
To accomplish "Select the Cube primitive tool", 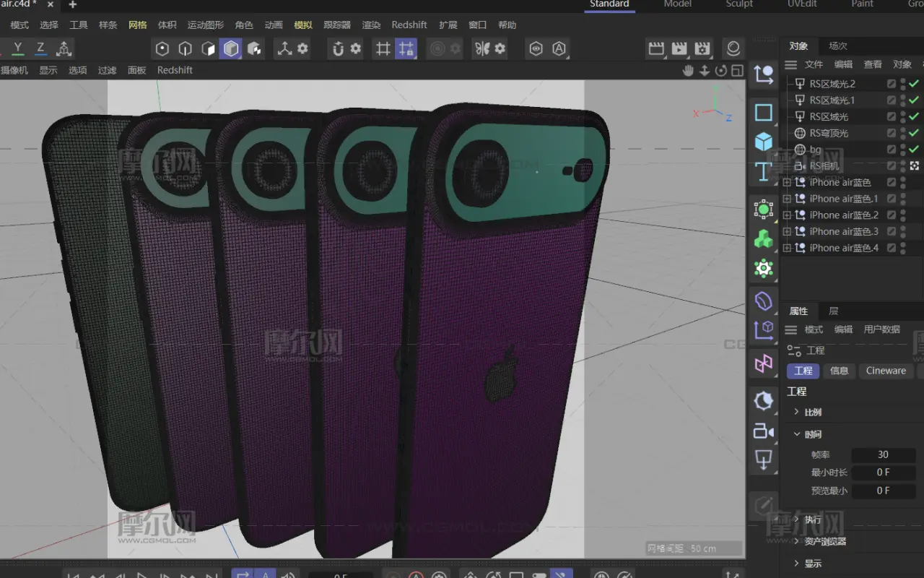I will [x=763, y=142].
